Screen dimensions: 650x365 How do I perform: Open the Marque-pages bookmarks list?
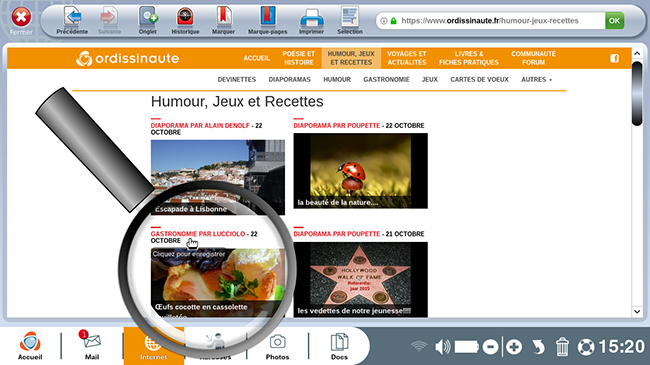pyautogui.click(x=268, y=17)
